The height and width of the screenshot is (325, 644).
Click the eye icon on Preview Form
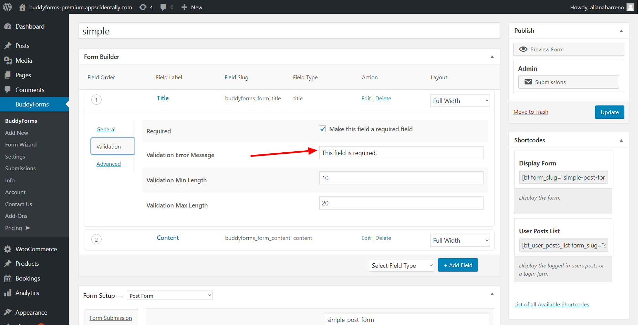tap(523, 49)
